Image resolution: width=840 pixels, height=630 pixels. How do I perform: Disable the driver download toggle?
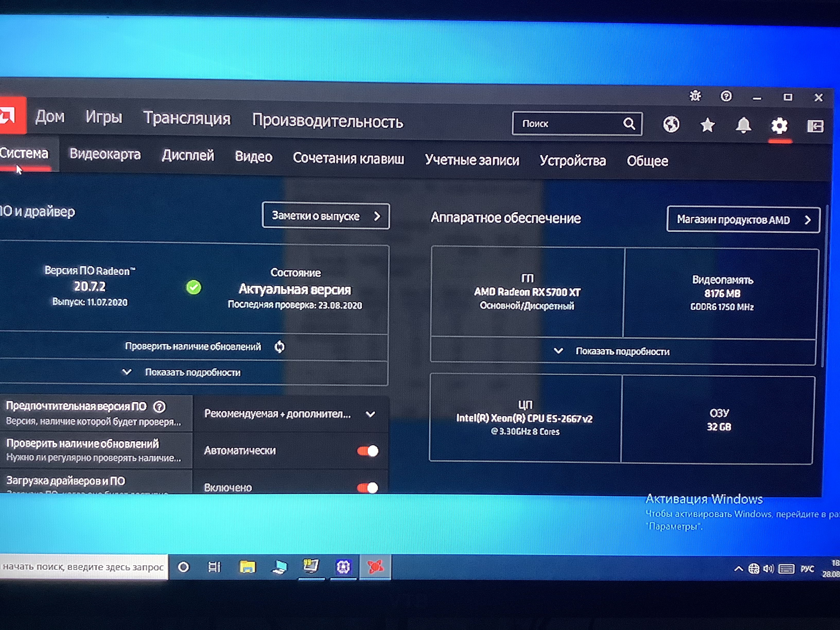point(367,487)
